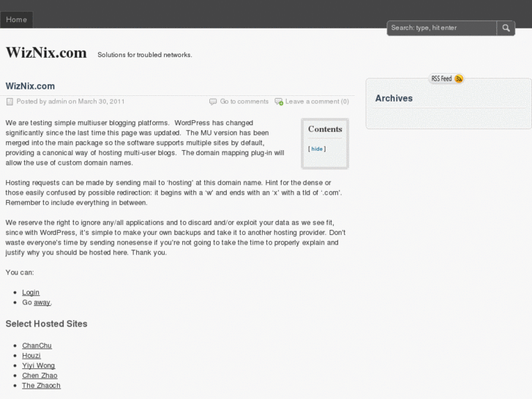532x399 pixels.
Task: Click the RSS Feed text label
Action: click(441, 79)
